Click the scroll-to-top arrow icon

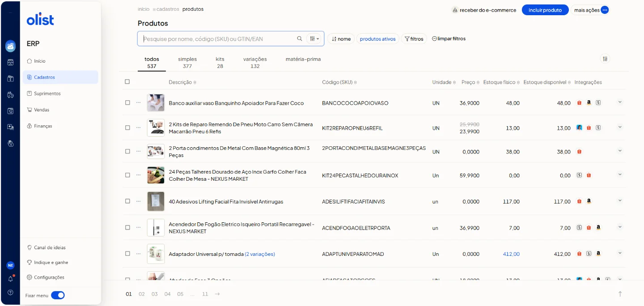coord(620,294)
